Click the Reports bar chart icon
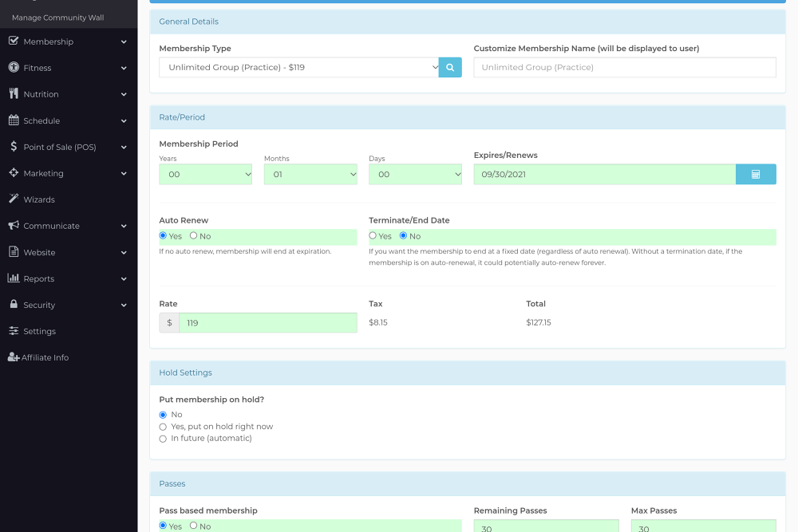Image resolution: width=798 pixels, height=532 pixels. pos(14,278)
